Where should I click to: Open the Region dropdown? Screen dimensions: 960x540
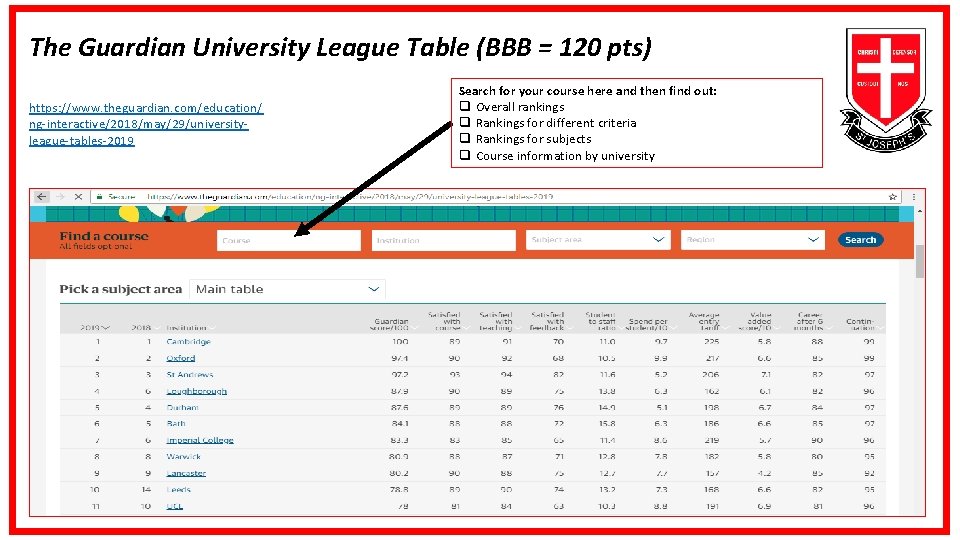click(752, 239)
